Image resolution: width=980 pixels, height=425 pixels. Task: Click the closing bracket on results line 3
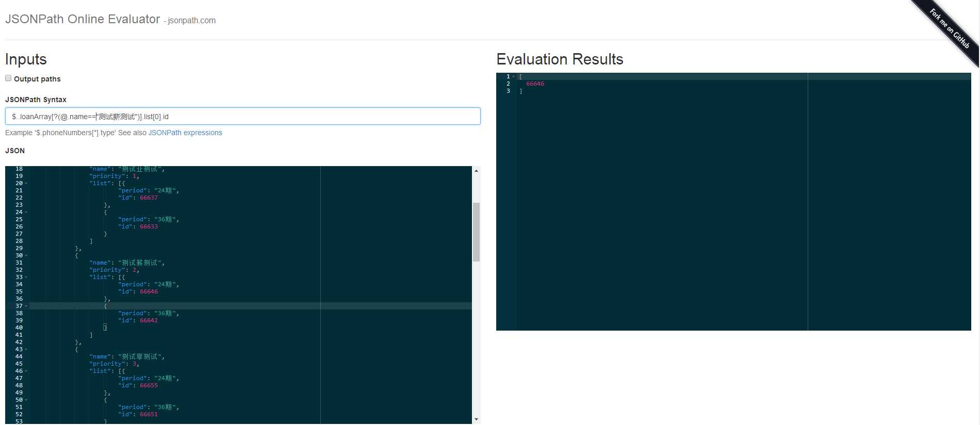click(521, 91)
